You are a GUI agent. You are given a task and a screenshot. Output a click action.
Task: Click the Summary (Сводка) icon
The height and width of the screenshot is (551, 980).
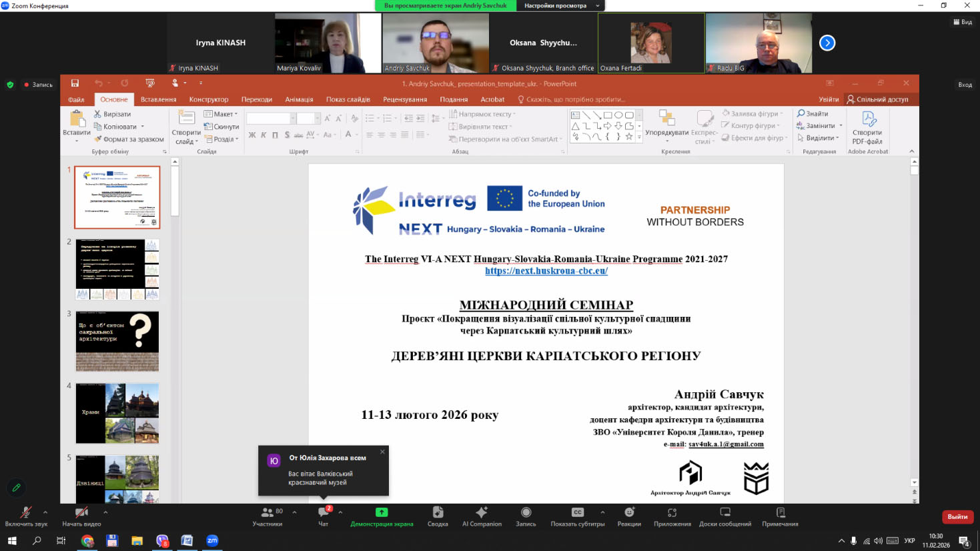pos(438,515)
